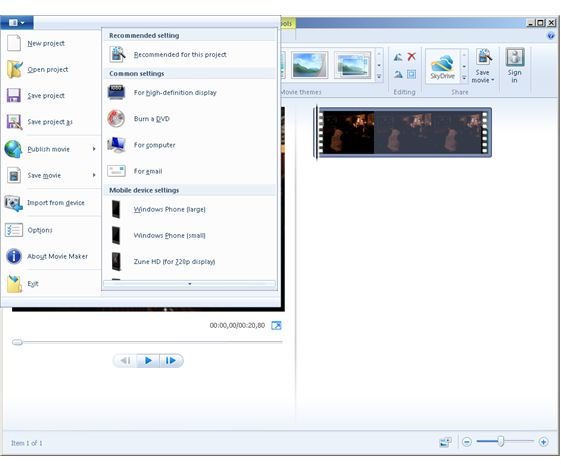Click the zoom time scale slider
561x464 pixels.
501,441
